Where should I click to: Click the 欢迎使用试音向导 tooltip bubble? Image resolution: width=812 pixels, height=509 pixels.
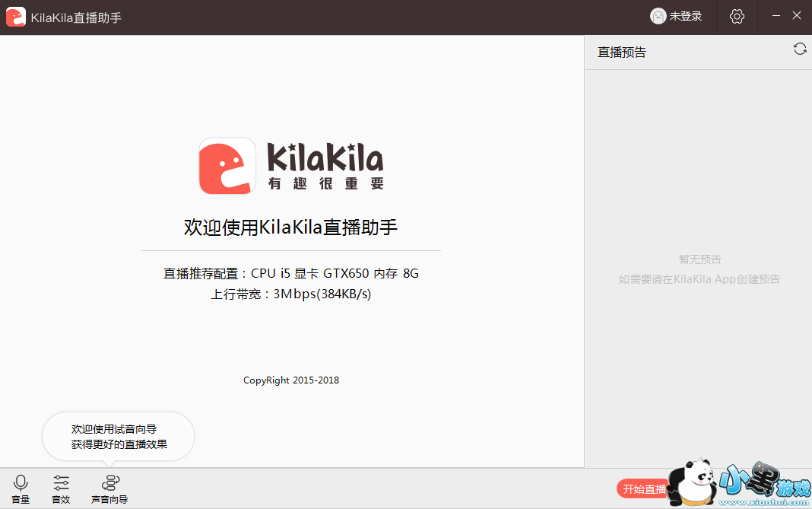[x=119, y=437]
